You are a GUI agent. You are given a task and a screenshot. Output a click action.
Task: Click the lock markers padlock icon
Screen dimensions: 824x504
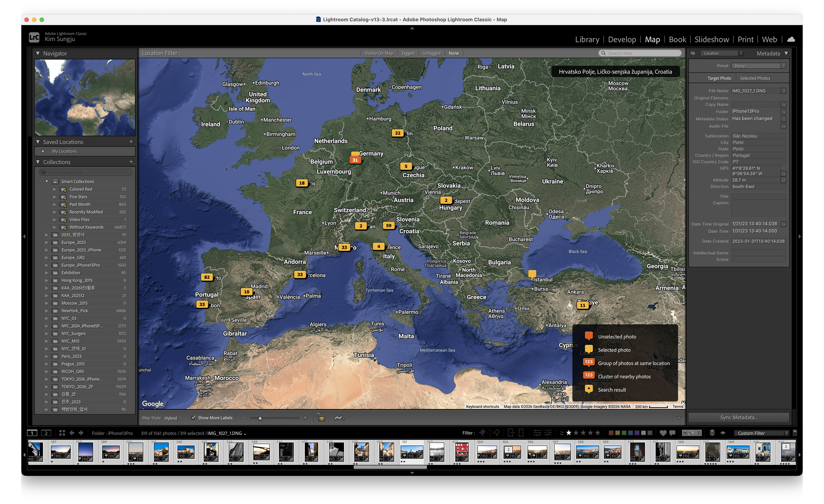coord(320,417)
